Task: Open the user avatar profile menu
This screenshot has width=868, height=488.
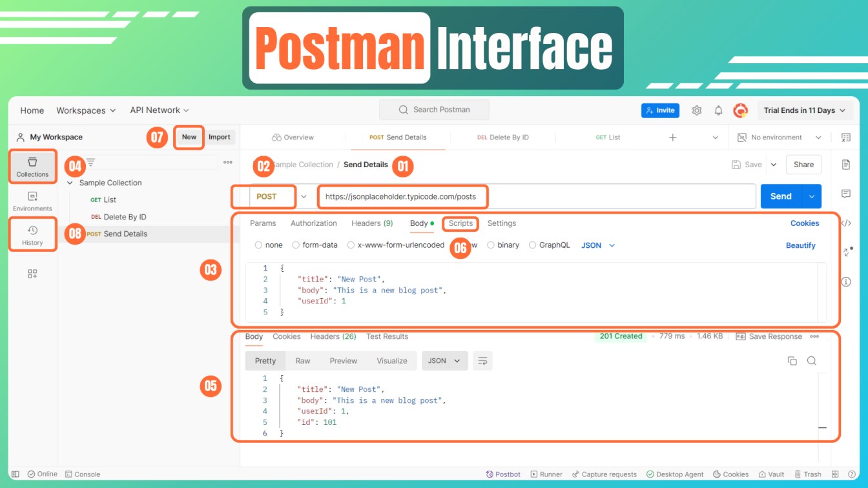Action: 740,110
